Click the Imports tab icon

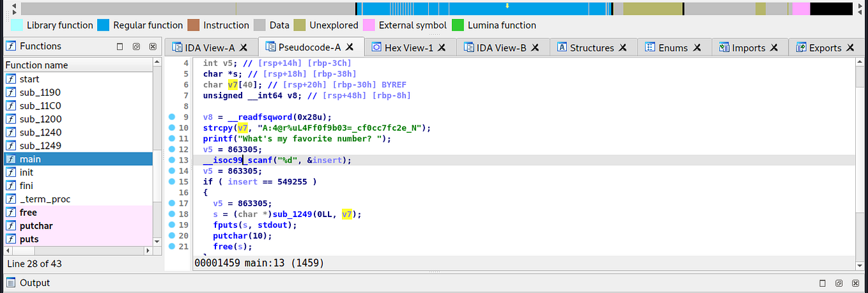[724, 48]
